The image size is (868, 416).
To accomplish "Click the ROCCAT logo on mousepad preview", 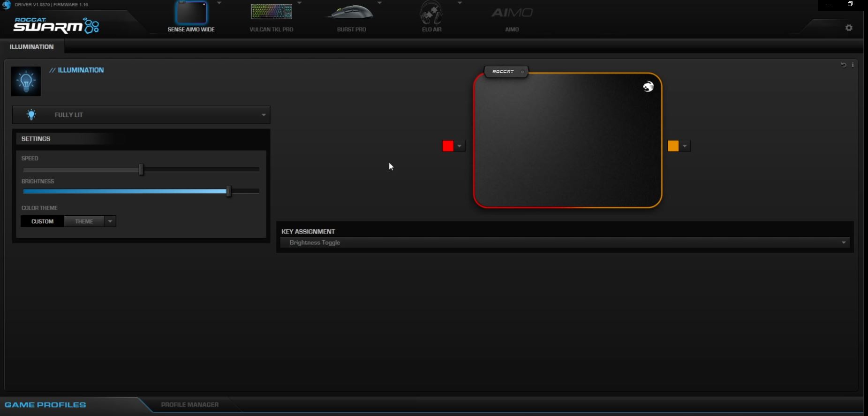I will point(648,86).
